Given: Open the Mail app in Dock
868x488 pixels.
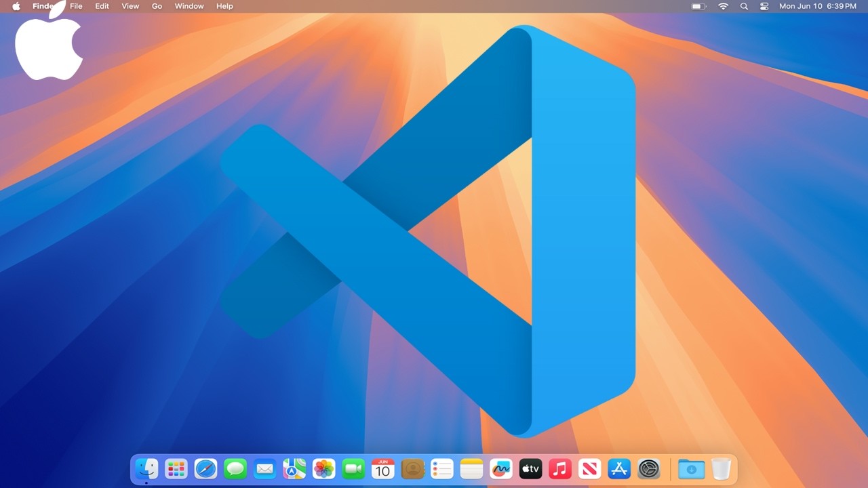Looking at the screenshot, I should coord(264,468).
